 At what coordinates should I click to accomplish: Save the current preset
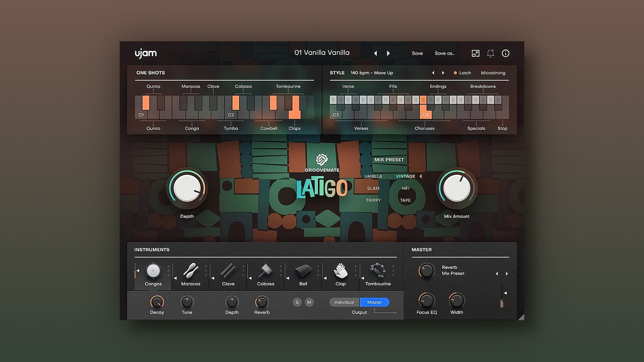(x=418, y=53)
